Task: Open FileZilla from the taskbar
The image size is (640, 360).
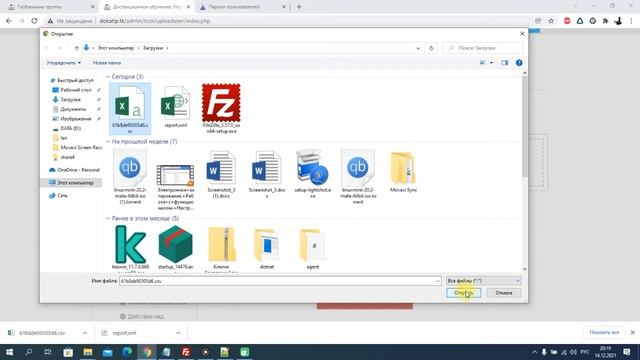Action: pyautogui.click(x=186, y=352)
